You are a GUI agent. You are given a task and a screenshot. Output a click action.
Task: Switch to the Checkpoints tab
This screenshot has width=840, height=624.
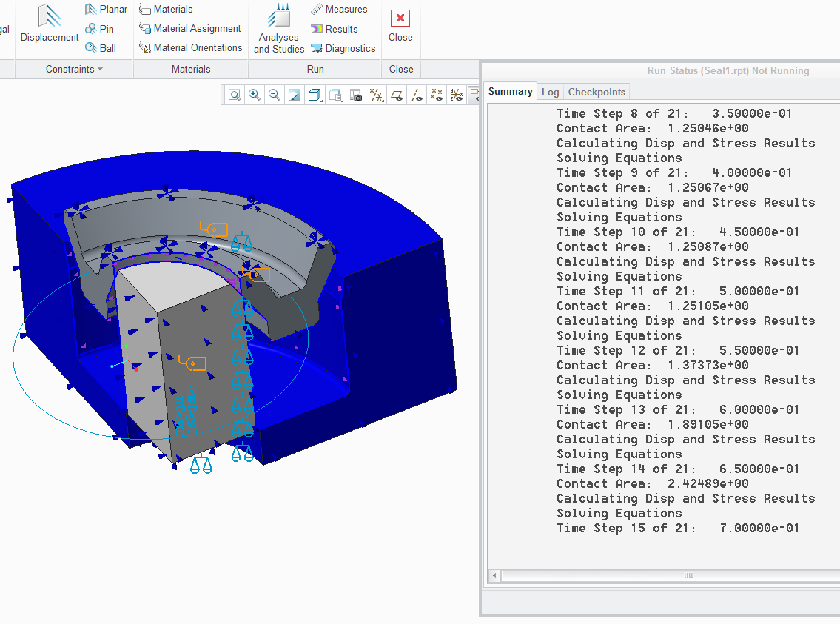pyautogui.click(x=597, y=92)
